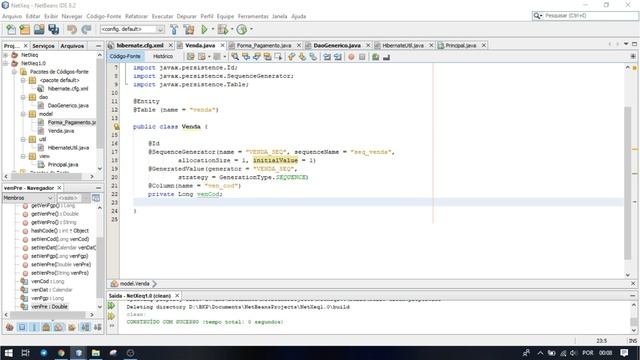Select the Código-Fonte view button

coord(125,56)
